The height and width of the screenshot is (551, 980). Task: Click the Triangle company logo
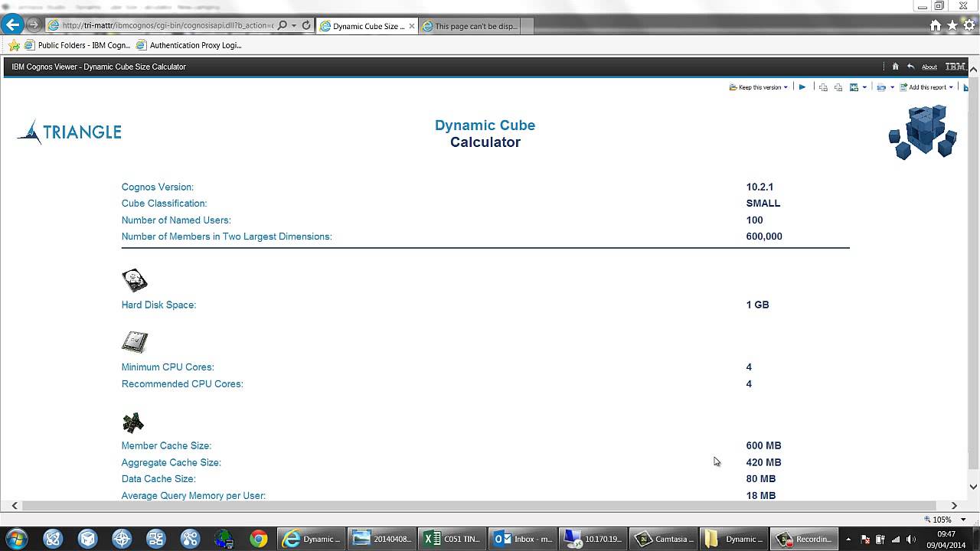point(69,132)
